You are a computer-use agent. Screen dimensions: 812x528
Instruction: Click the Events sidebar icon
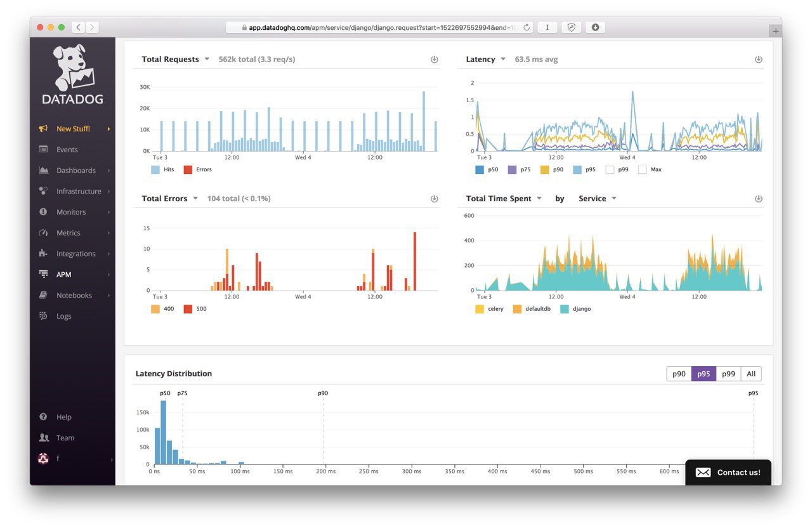(43, 150)
